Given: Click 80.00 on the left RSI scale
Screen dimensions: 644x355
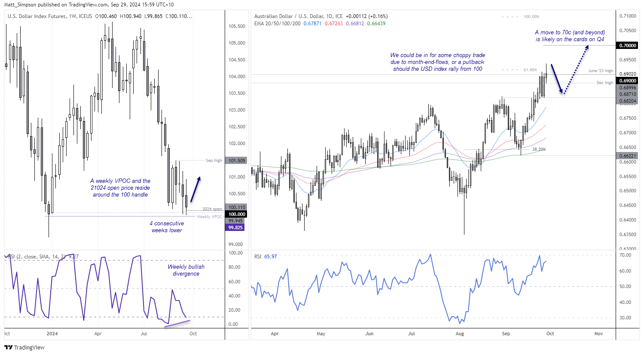Looking at the screenshot, I should (x=234, y=267).
